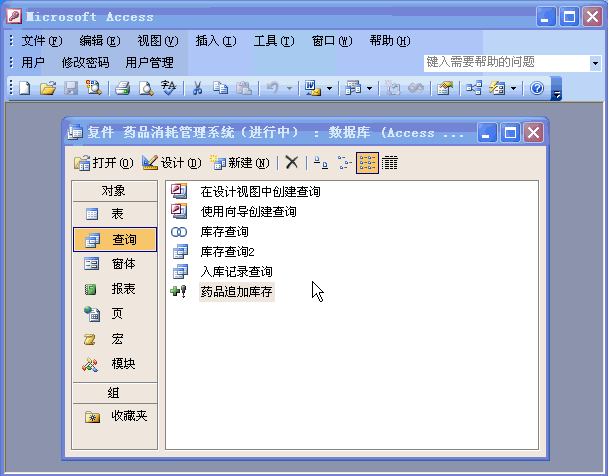Viewport: 608px width, 476px height.
Task: Select 使用向导创建查询 shortcut
Action: pyautogui.click(x=234, y=212)
